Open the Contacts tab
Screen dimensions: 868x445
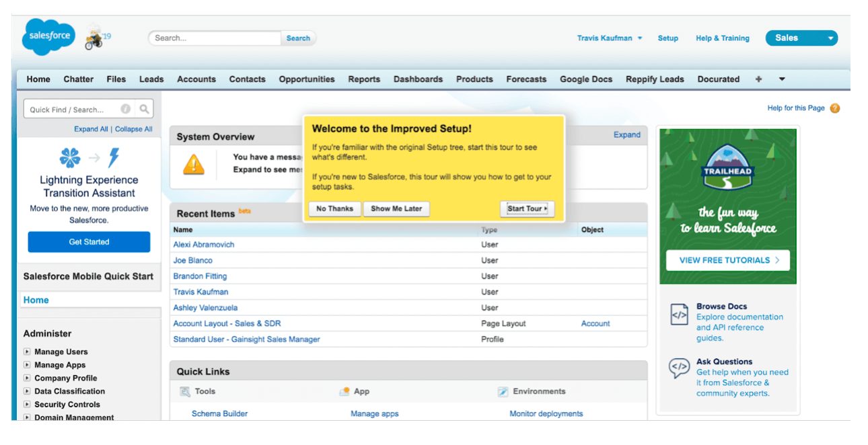click(247, 79)
